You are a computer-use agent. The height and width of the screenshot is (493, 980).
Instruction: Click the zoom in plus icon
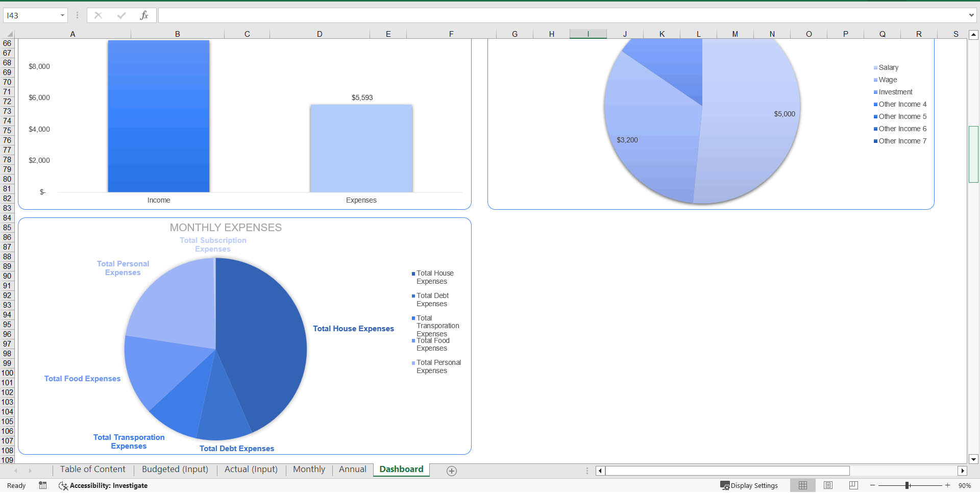(x=948, y=485)
